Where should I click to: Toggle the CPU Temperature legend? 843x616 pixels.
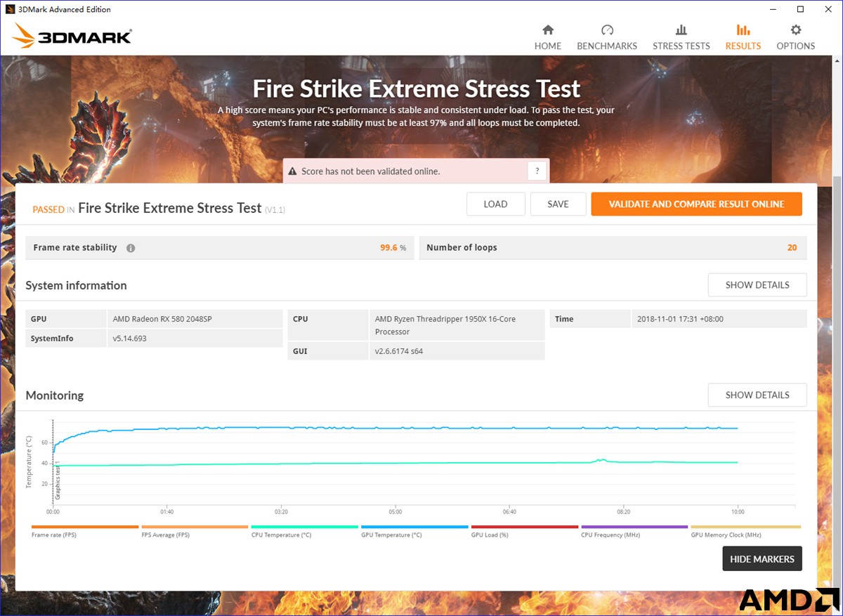pyautogui.click(x=305, y=531)
